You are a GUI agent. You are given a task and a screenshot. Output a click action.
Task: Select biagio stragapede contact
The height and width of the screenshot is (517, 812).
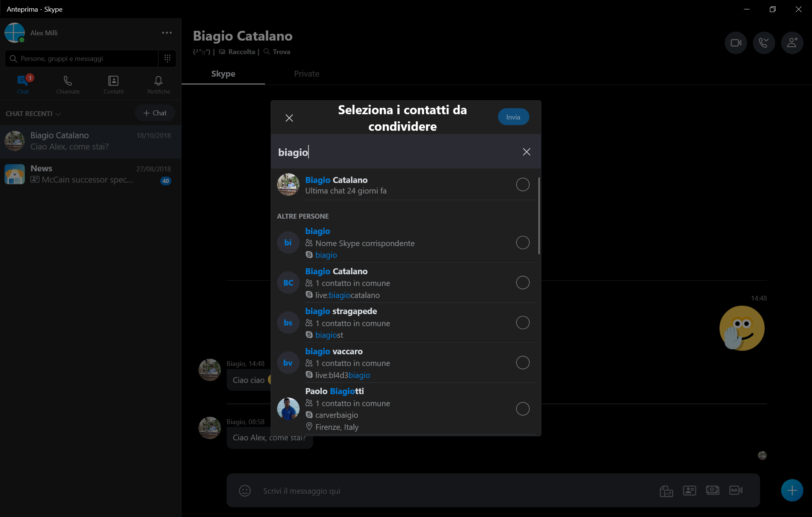tap(523, 323)
